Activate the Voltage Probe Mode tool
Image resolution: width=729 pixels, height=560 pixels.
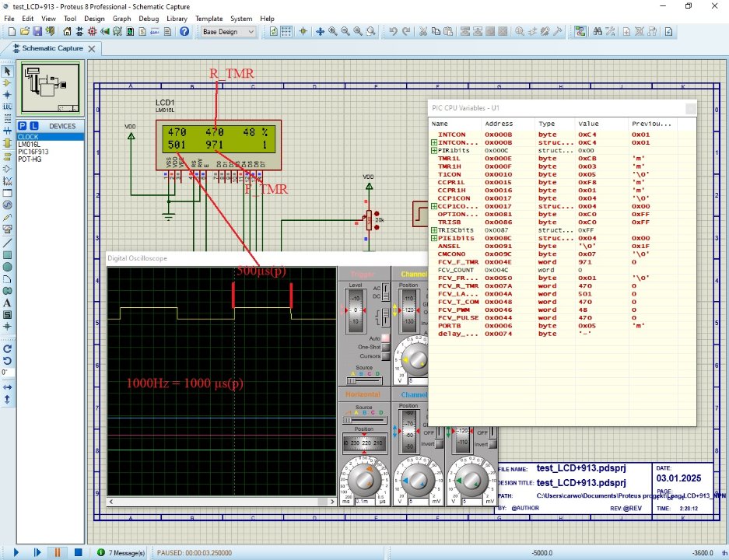point(9,217)
